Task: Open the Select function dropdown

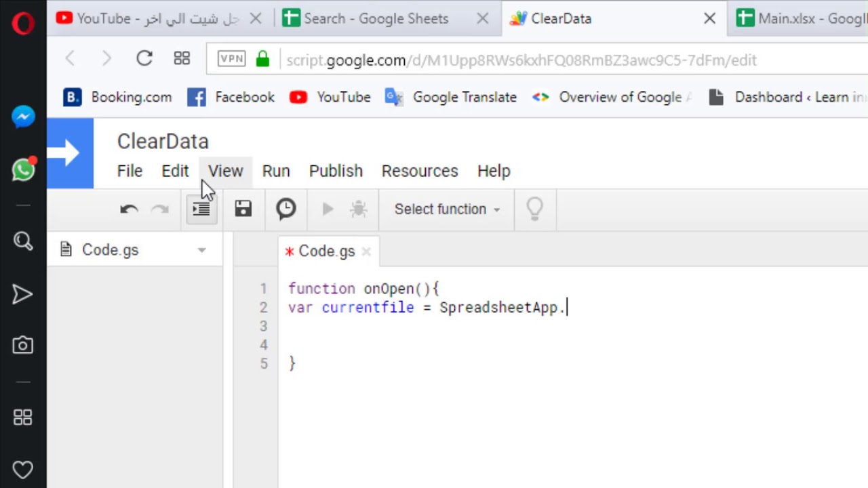Action: 447,209
